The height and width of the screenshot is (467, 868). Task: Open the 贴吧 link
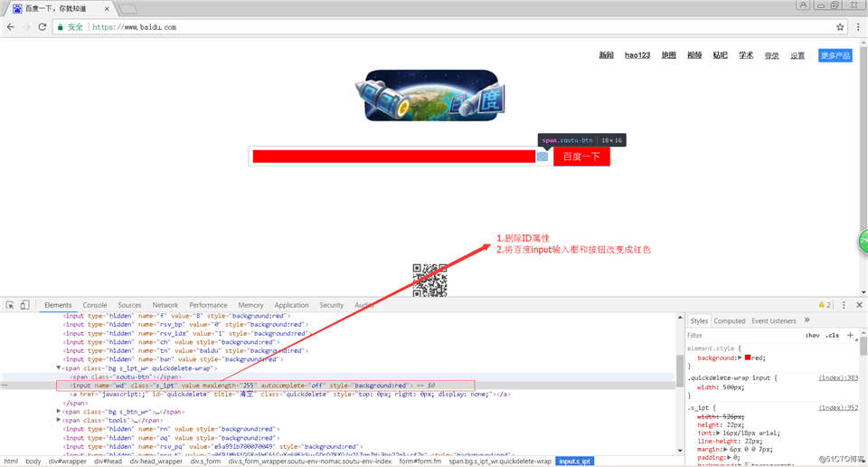721,55
